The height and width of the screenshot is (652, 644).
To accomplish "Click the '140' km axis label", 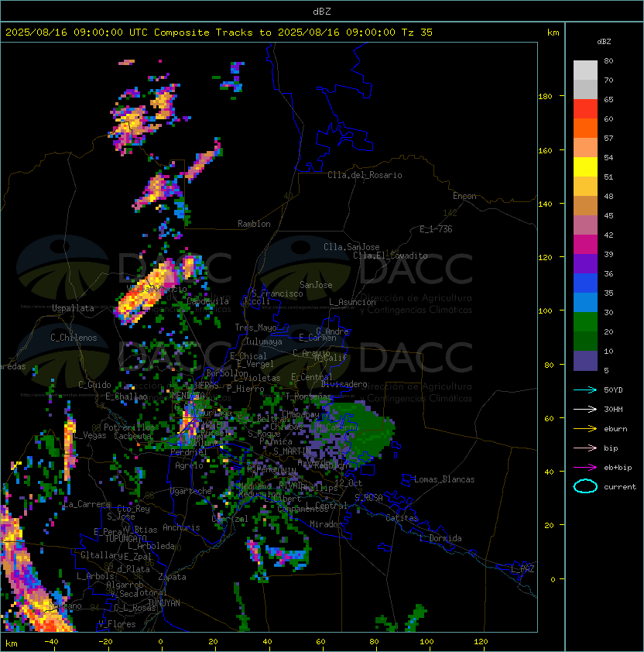I will point(545,204).
